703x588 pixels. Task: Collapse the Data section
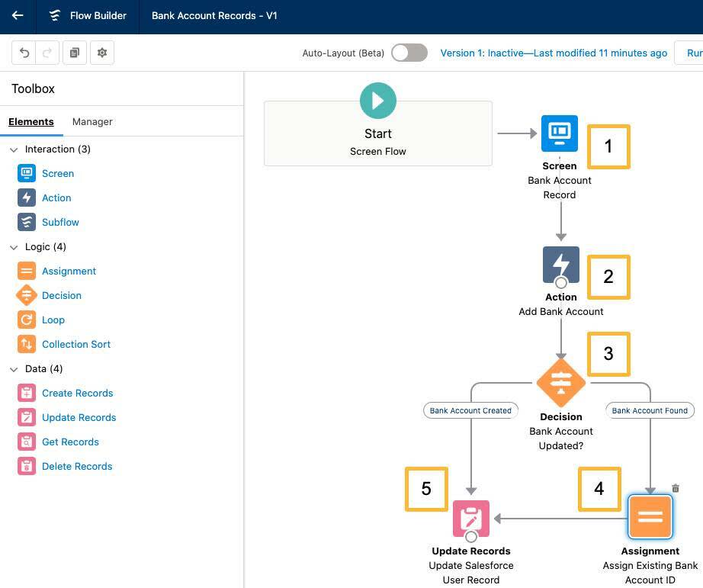[x=13, y=368]
